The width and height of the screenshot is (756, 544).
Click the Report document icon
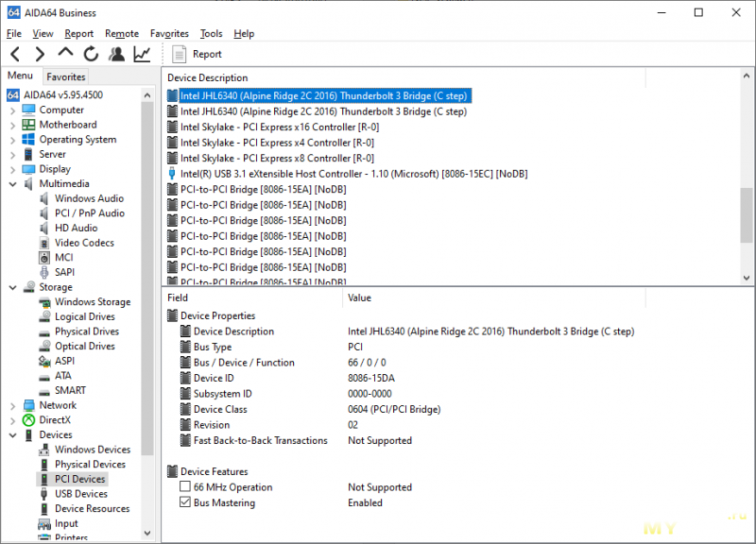[x=179, y=54]
